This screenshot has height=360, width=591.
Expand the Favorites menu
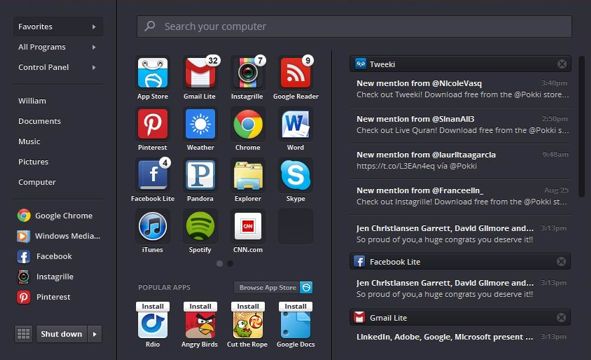coord(58,27)
